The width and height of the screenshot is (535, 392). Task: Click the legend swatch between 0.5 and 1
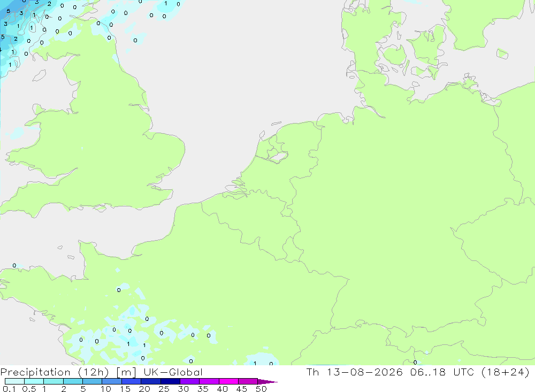(34, 381)
